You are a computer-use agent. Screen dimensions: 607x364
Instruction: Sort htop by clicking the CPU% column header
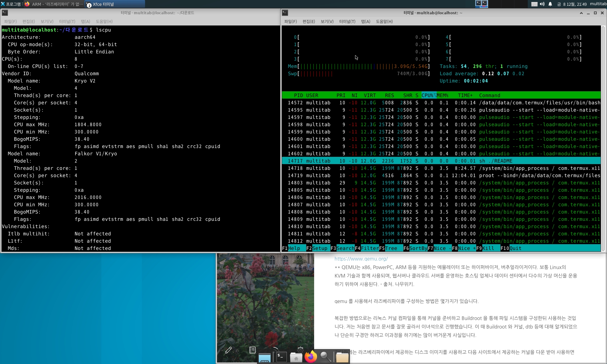427,95
